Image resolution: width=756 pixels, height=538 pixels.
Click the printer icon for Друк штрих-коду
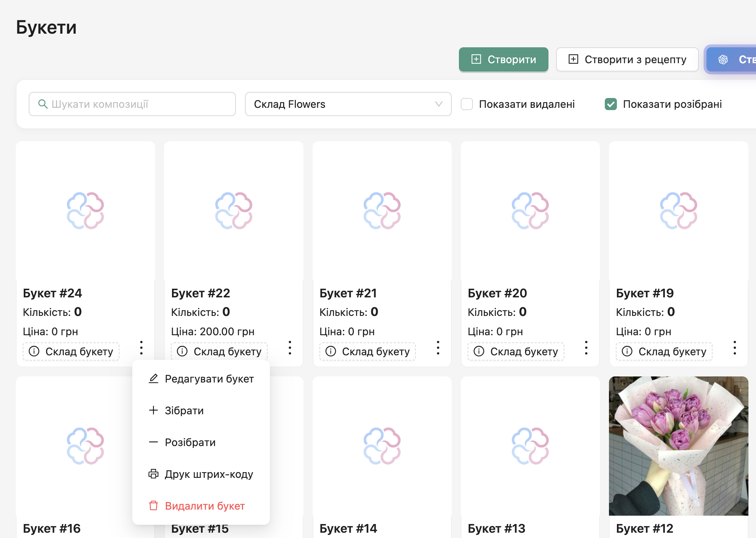click(x=153, y=474)
